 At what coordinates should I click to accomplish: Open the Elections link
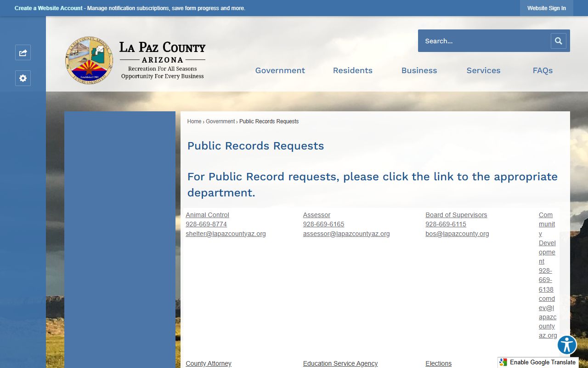point(439,363)
